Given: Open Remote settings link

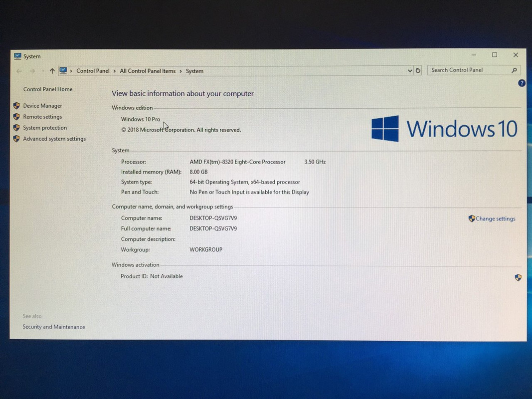Looking at the screenshot, I should (x=42, y=117).
